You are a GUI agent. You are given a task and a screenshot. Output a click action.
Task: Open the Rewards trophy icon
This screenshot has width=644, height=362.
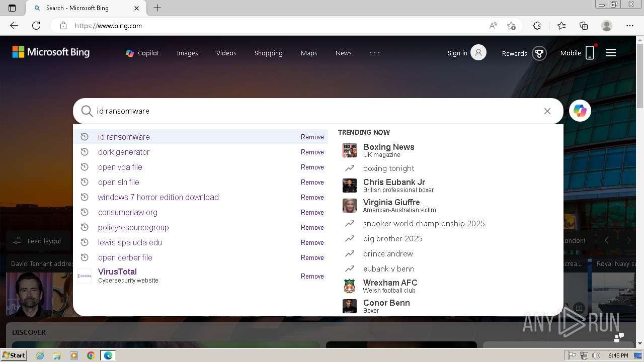[539, 53]
